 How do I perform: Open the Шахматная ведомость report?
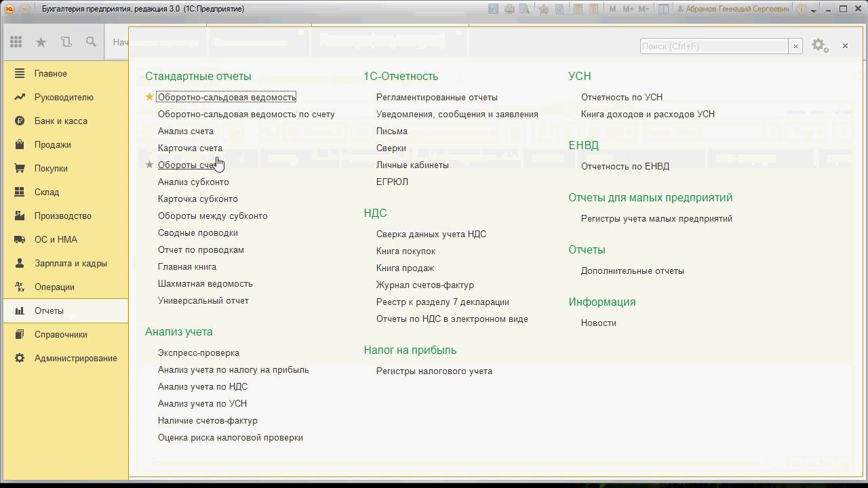click(205, 283)
